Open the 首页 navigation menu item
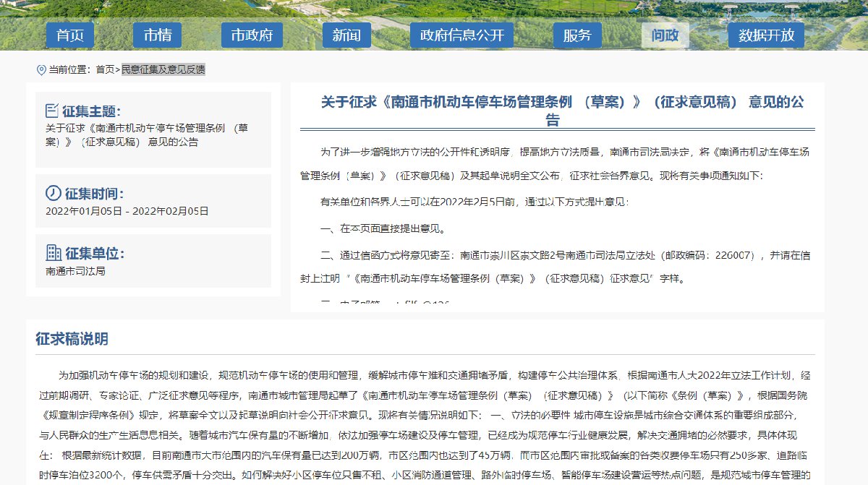Screen dimensions: 868x485 [x=70, y=35]
